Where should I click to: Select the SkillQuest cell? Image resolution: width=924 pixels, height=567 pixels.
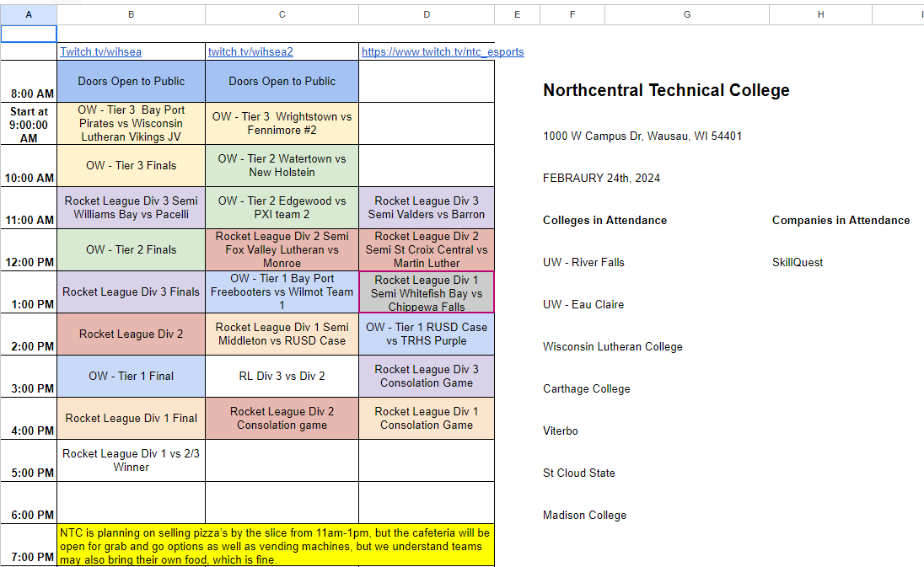798,263
